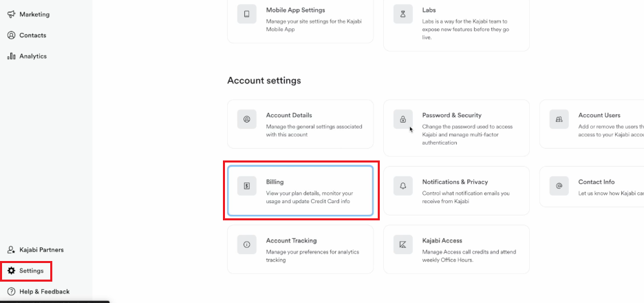Click the Account settings heading
The width and height of the screenshot is (644, 303).
click(264, 81)
